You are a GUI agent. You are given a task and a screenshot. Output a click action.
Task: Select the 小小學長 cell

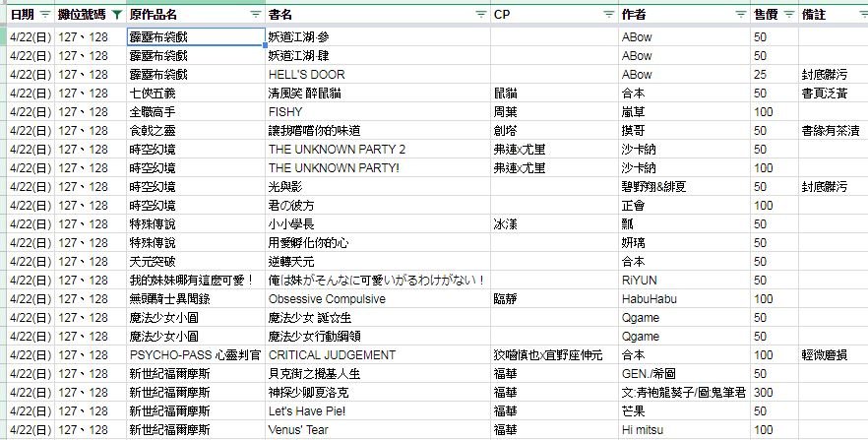(378, 224)
